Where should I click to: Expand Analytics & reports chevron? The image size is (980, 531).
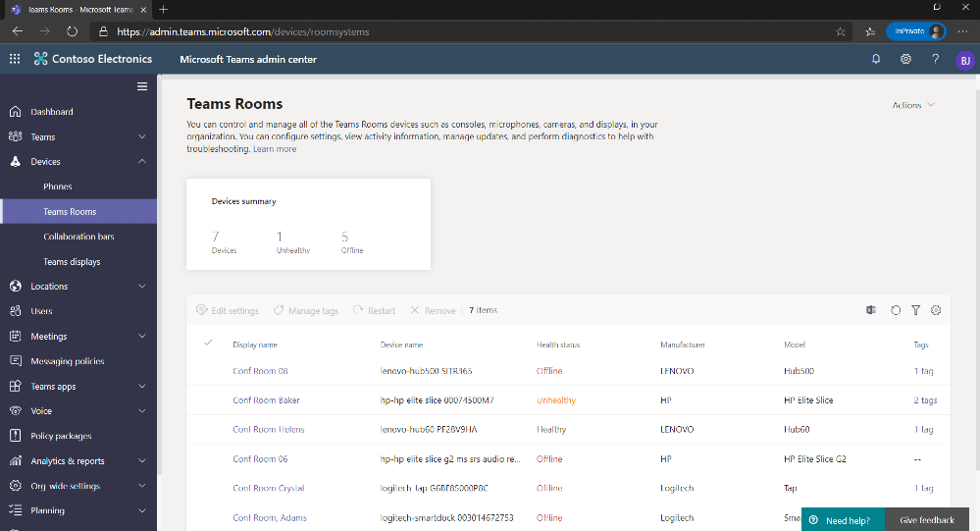click(x=142, y=461)
